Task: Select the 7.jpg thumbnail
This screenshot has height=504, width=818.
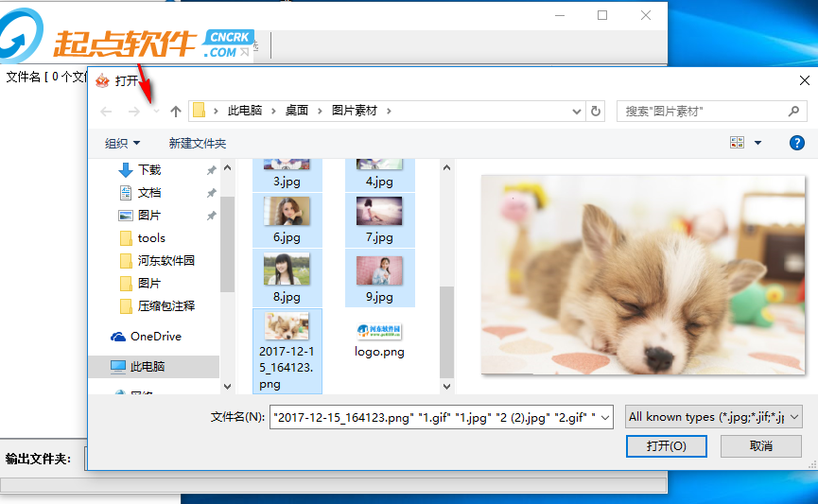Action: point(379,211)
